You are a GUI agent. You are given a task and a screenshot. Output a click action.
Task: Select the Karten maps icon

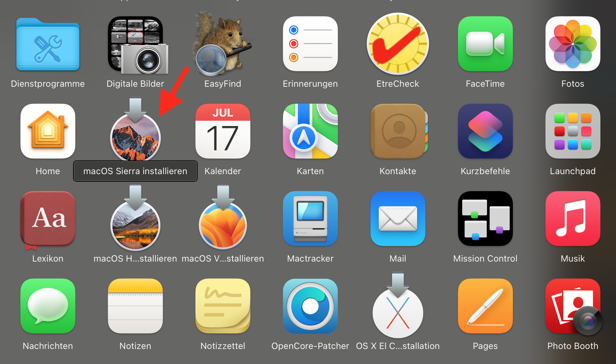310,131
